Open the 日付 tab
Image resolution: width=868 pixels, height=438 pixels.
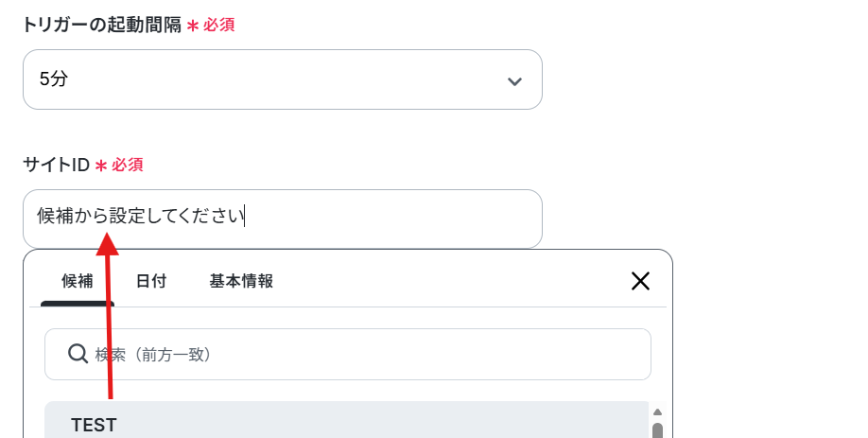pyautogui.click(x=151, y=281)
